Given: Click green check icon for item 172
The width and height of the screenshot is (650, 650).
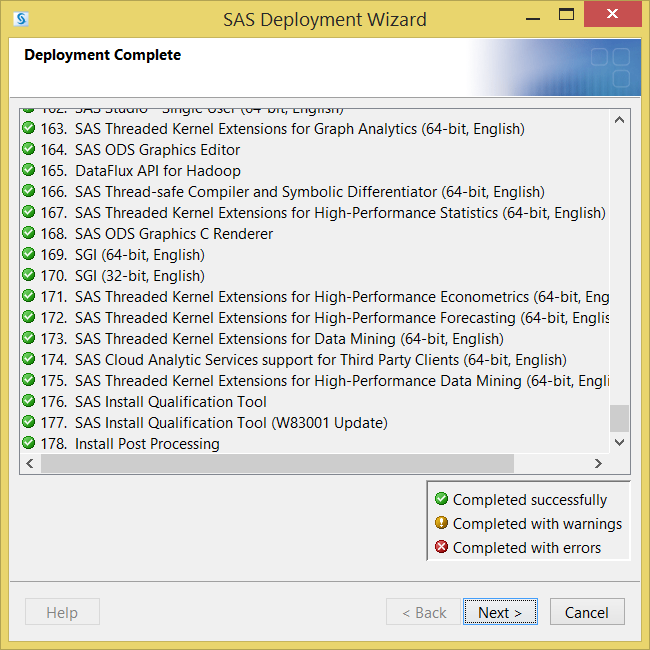Looking at the screenshot, I should pyautogui.click(x=28, y=317).
